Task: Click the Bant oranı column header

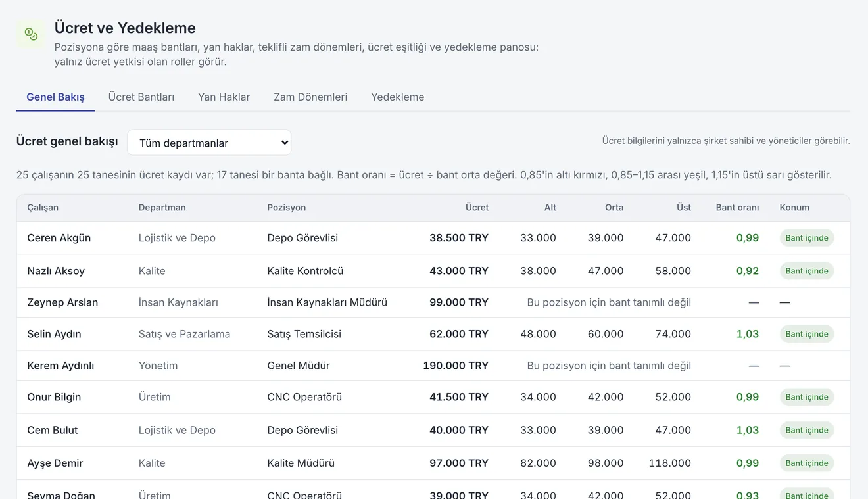Action: (x=737, y=207)
